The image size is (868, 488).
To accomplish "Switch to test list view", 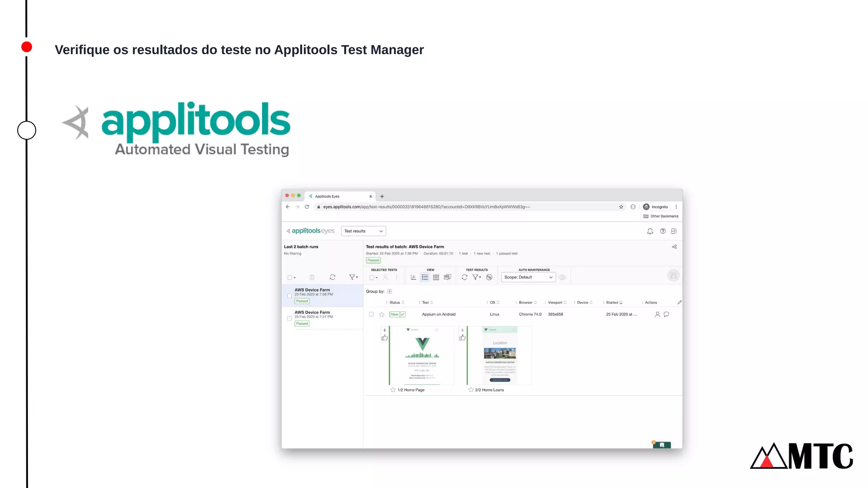I will [x=425, y=277].
